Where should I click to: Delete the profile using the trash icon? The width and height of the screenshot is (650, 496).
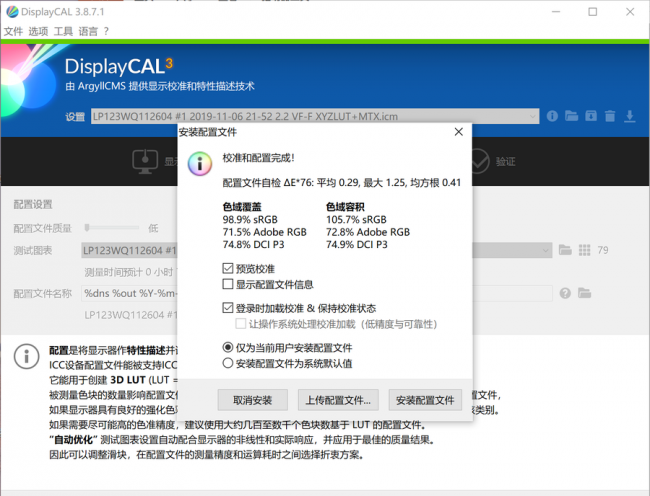[x=610, y=116]
